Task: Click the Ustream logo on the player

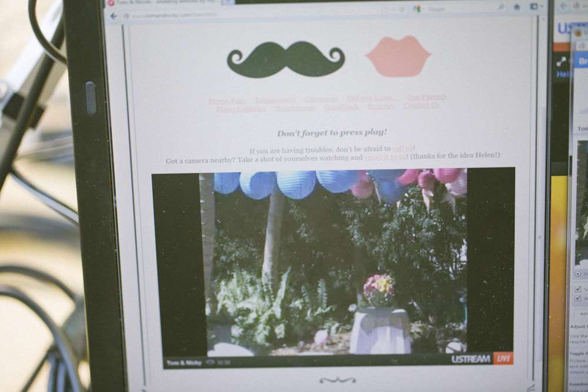Action: (470, 359)
